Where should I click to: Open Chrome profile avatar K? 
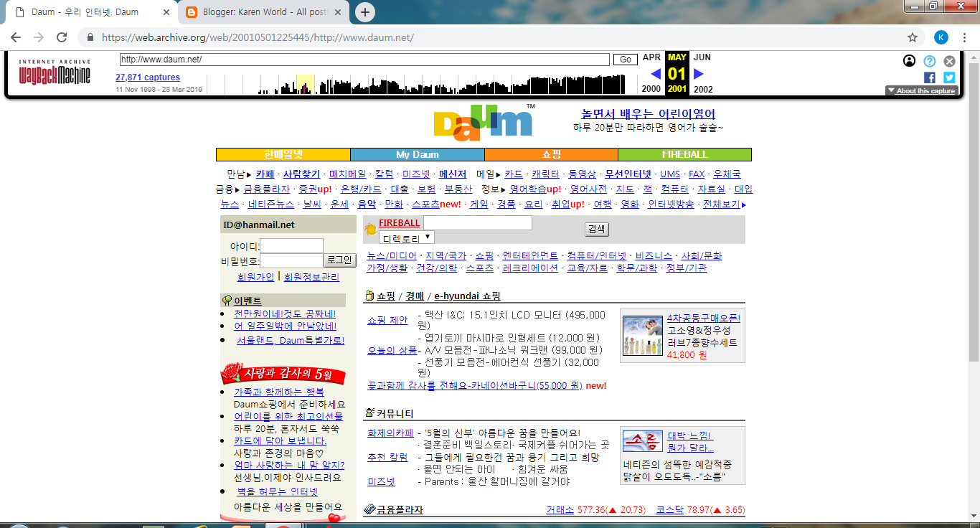[x=941, y=37]
